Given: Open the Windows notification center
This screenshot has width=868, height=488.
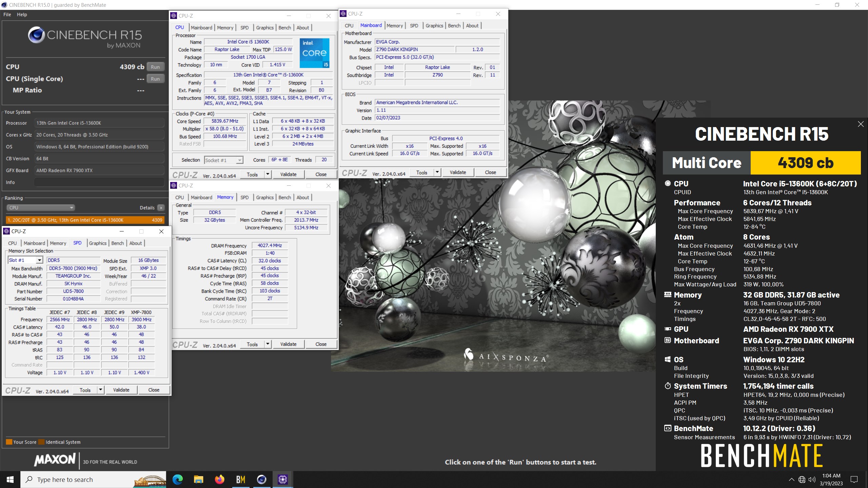Looking at the screenshot, I should click(854, 480).
